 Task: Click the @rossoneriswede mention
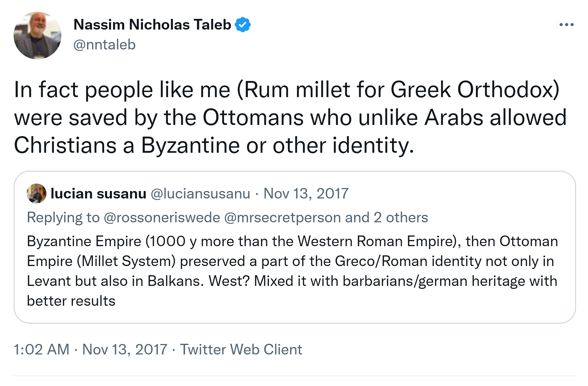(x=162, y=217)
